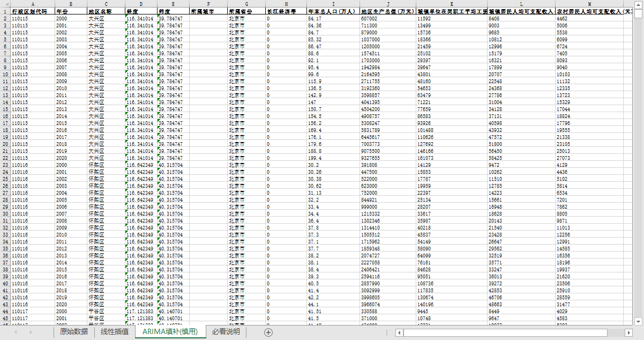This screenshot has width=644, height=340.
Task: Open the 必看说明 sheet tab
Action: (226, 332)
